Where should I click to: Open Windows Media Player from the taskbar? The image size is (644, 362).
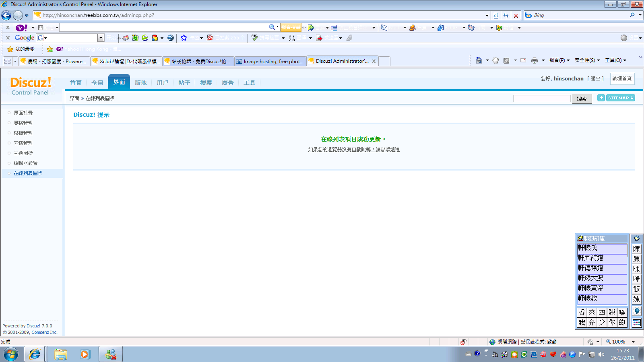(85, 354)
